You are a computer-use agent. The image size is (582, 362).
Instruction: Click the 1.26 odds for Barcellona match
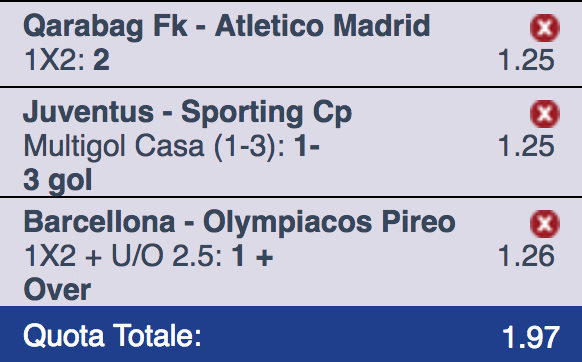click(x=526, y=256)
